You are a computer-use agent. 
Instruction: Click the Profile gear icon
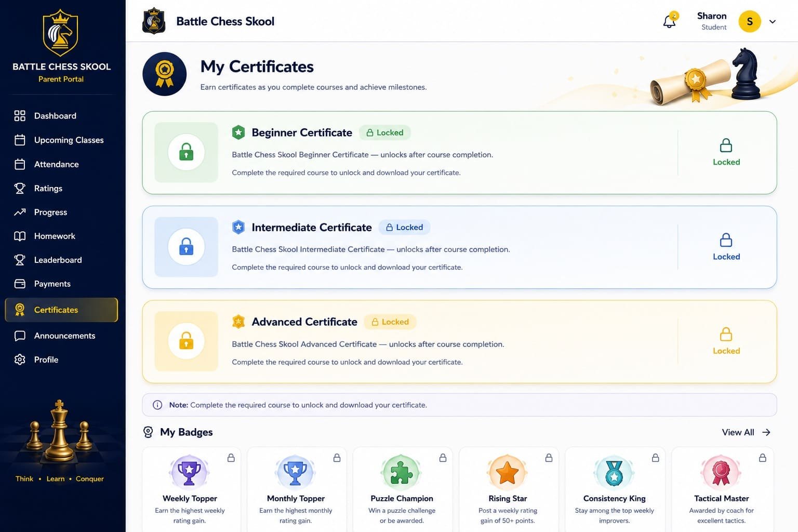pyautogui.click(x=20, y=360)
